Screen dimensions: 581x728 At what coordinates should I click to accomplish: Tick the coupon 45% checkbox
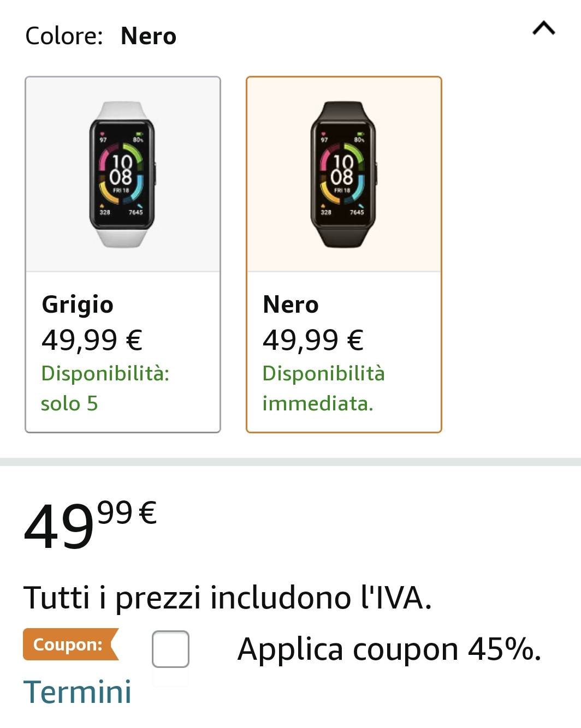(x=170, y=648)
